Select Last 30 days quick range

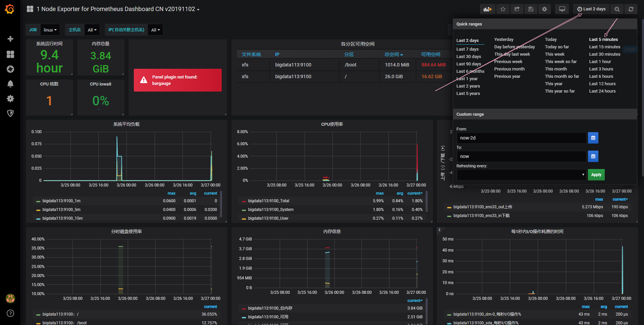(x=469, y=57)
